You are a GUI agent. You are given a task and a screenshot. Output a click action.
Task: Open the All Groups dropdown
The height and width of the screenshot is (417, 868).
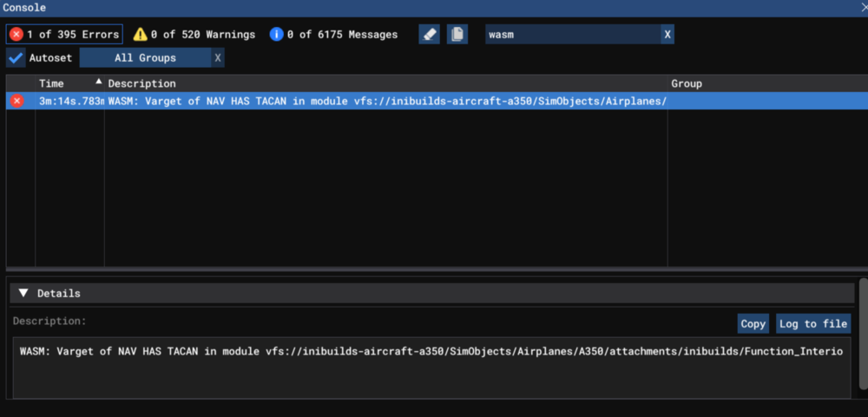145,58
